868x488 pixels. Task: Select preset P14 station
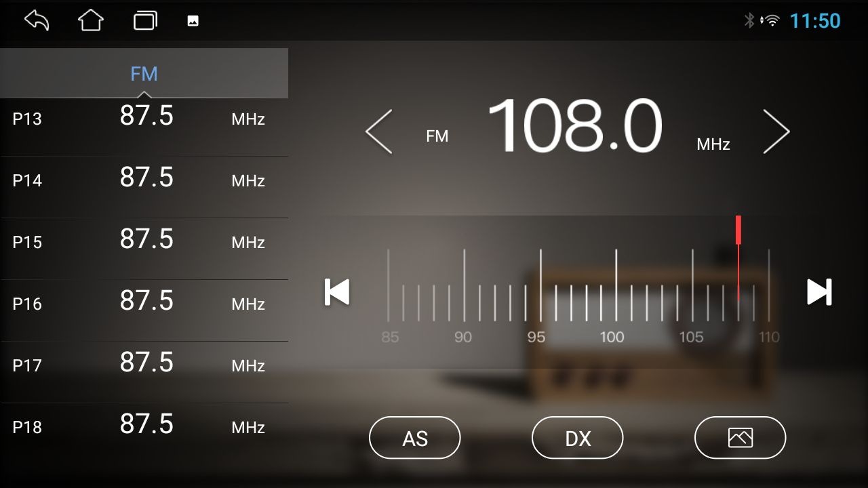[x=144, y=180]
